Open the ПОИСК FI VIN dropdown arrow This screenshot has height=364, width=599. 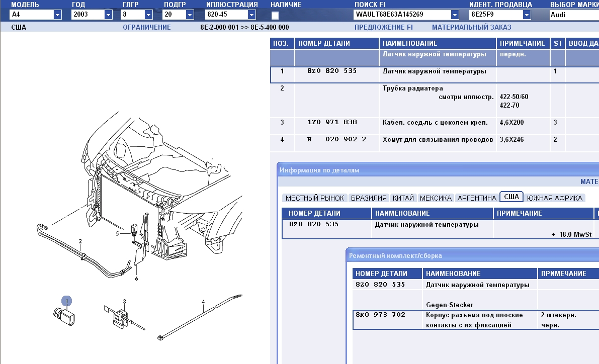455,15
